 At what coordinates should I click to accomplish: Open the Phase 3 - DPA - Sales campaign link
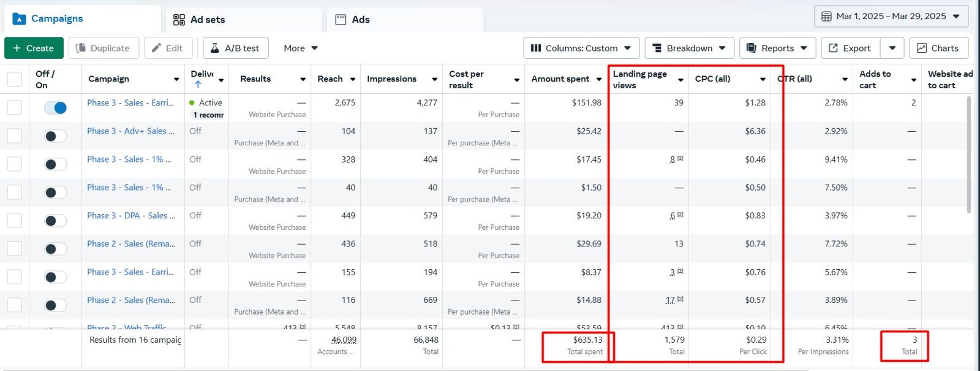[x=130, y=215]
